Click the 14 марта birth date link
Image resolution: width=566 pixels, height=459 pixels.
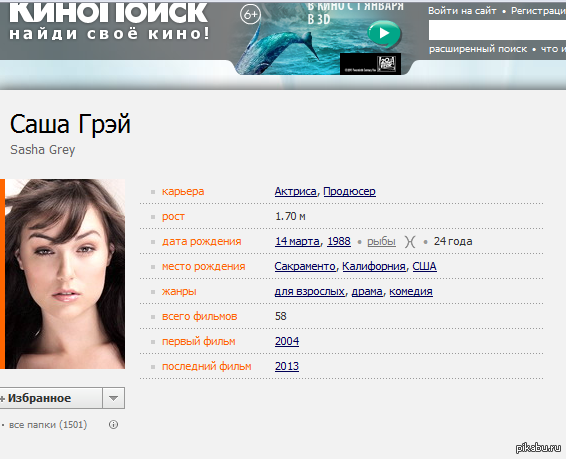tap(297, 241)
